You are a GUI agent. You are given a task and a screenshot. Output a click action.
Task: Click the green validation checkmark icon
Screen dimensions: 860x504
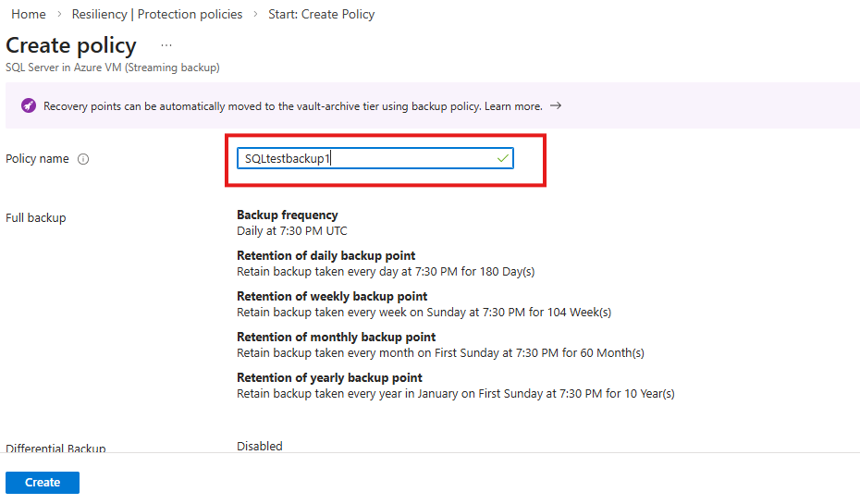pos(502,159)
